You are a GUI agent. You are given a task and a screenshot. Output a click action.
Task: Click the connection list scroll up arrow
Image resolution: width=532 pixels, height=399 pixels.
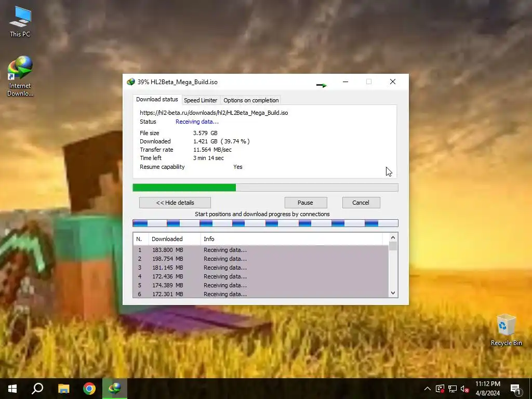pyautogui.click(x=393, y=237)
